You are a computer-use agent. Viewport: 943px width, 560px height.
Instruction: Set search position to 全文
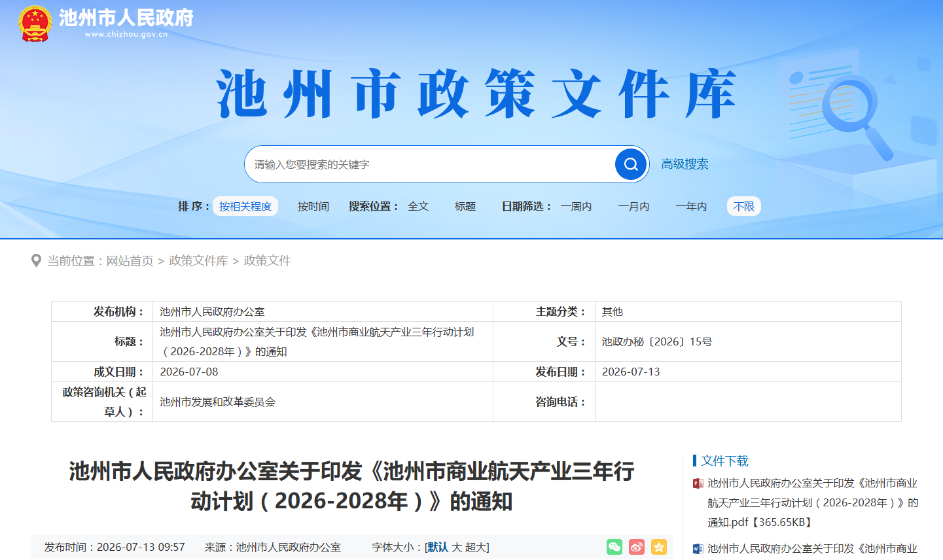[418, 207]
